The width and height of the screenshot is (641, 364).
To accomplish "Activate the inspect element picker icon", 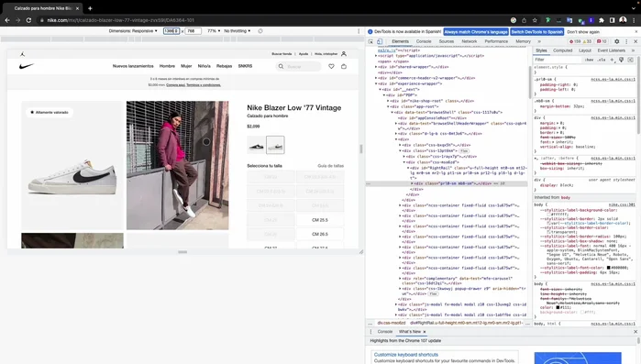I will (370, 41).
